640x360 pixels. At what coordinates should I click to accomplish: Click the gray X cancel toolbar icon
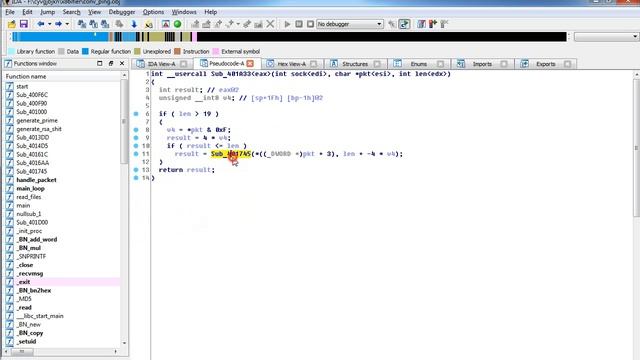pyautogui.click(x=270, y=24)
